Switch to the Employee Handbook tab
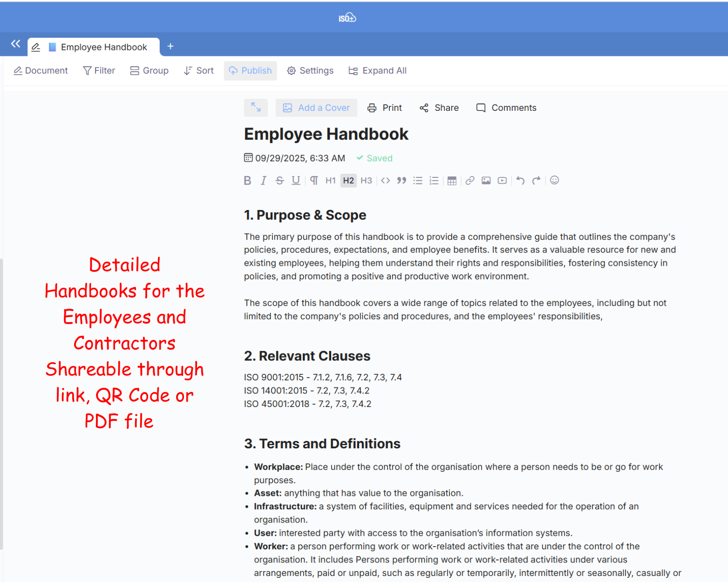This screenshot has width=728, height=582. click(x=103, y=47)
